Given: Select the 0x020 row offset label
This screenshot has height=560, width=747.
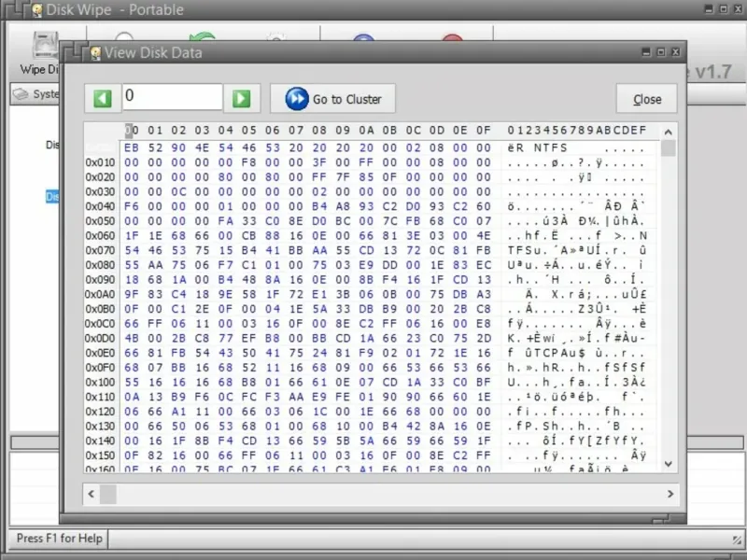Looking at the screenshot, I should pyautogui.click(x=100, y=177).
